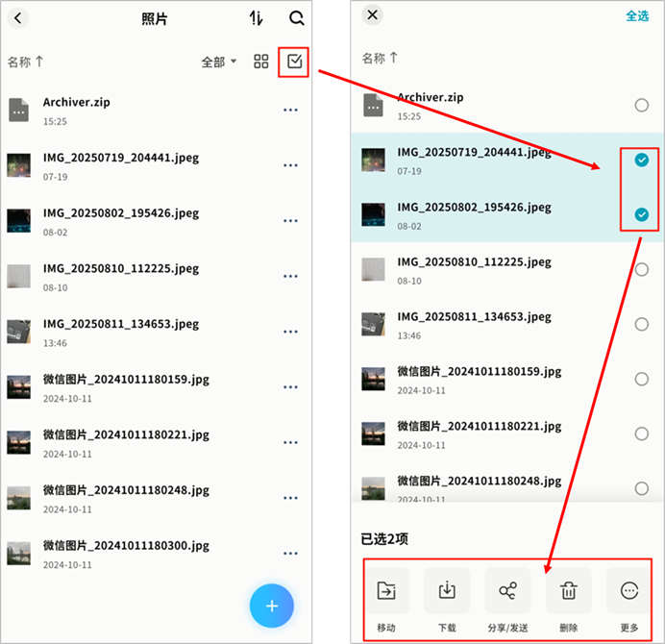665x644 pixels.
Task: Switch to grid view layout
Action: point(261,62)
